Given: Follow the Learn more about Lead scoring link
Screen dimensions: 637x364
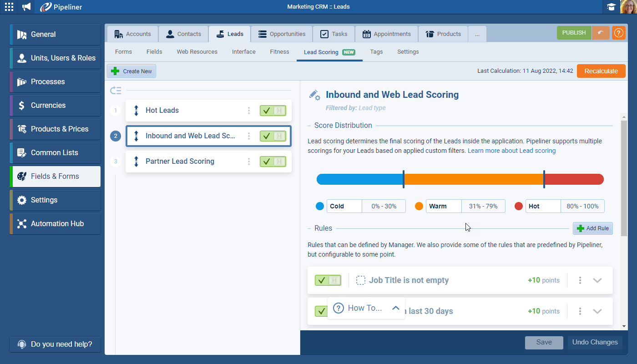Looking at the screenshot, I should pyautogui.click(x=511, y=151).
